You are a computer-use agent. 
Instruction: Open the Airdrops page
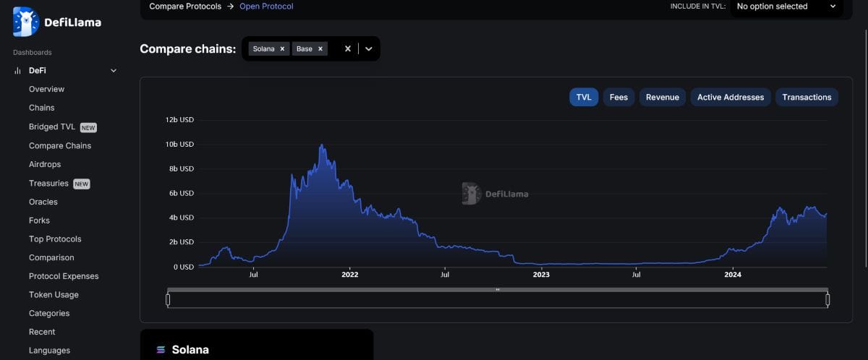click(x=45, y=164)
